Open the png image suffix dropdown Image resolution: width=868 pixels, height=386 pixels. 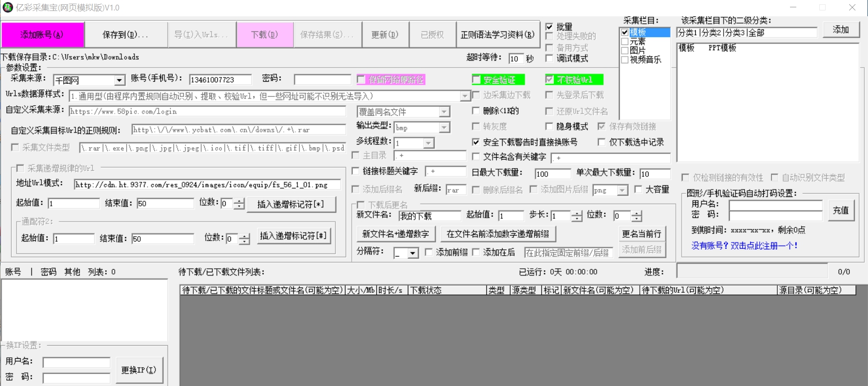622,190
